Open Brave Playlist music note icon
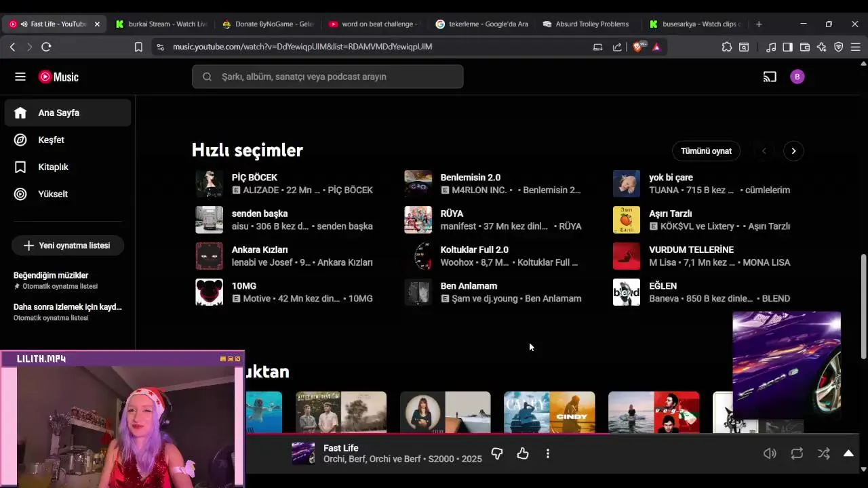Image resolution: width=868 pixels, height=488 pixels. pyautogui.click(x=771, y=47)
